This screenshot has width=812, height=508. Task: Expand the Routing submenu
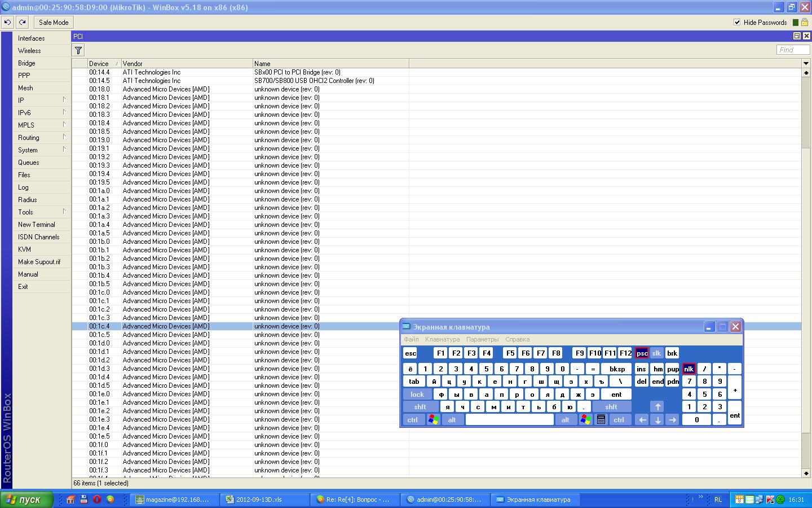coord(42,138)
